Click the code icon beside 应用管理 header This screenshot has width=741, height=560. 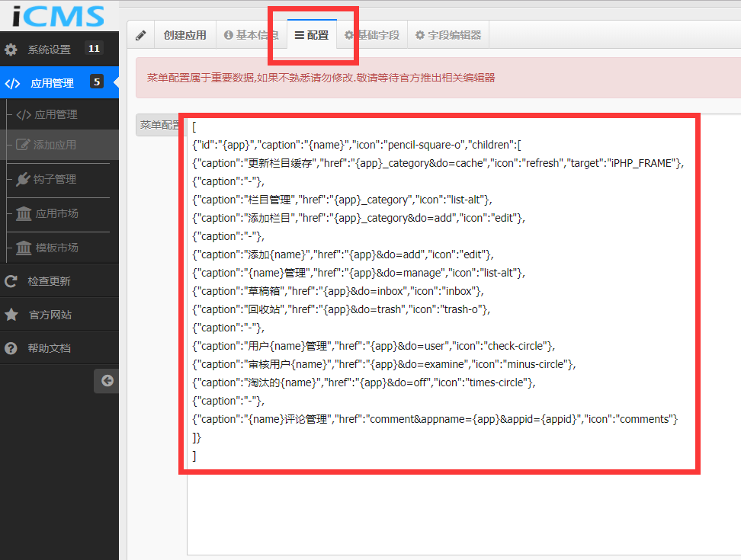click(x=12, y=84)
